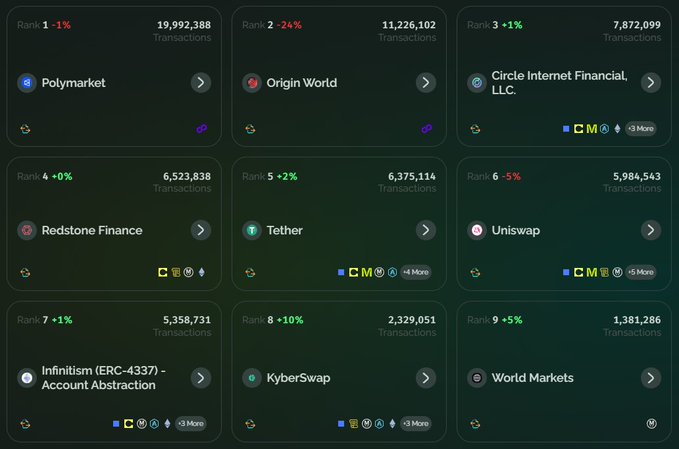Click the Tether logo icon
The width and height of the screenshot is (679, 449).
click(252, 230)
